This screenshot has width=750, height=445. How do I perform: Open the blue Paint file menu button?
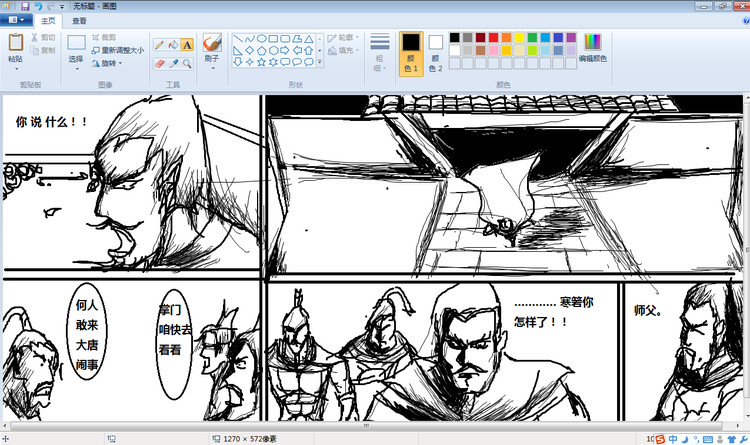pos(16,20)
